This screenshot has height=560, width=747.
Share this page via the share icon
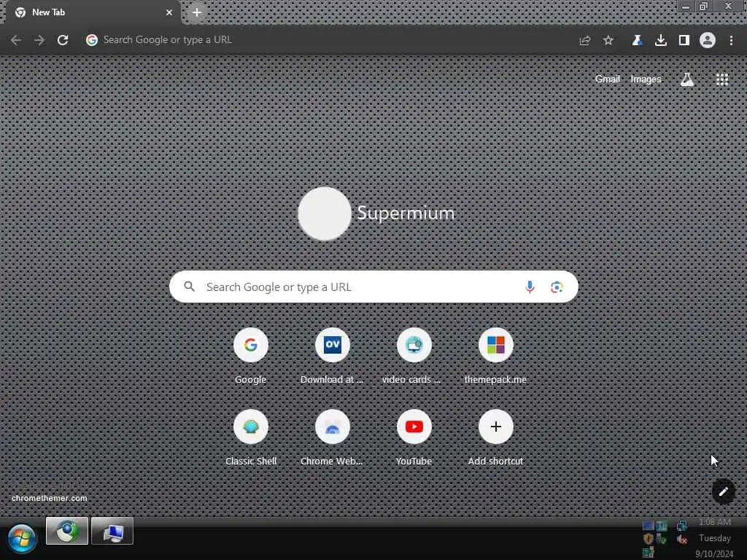585,41
